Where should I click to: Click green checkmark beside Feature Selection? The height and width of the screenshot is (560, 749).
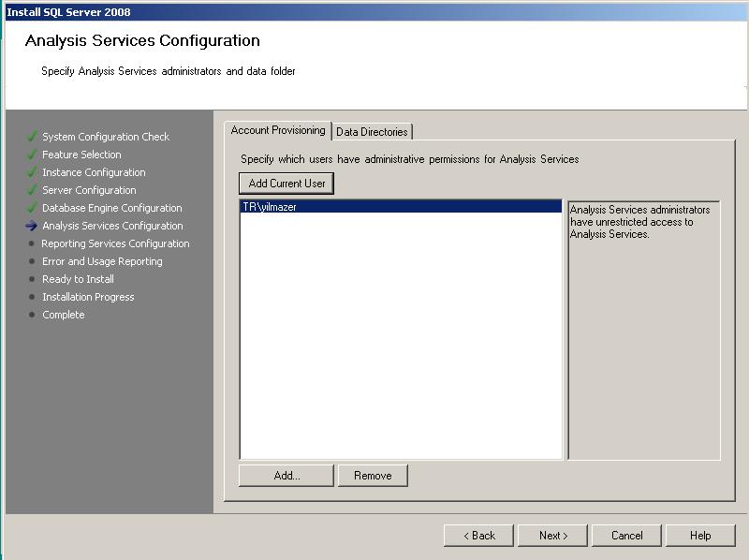(x=32, y=155)
